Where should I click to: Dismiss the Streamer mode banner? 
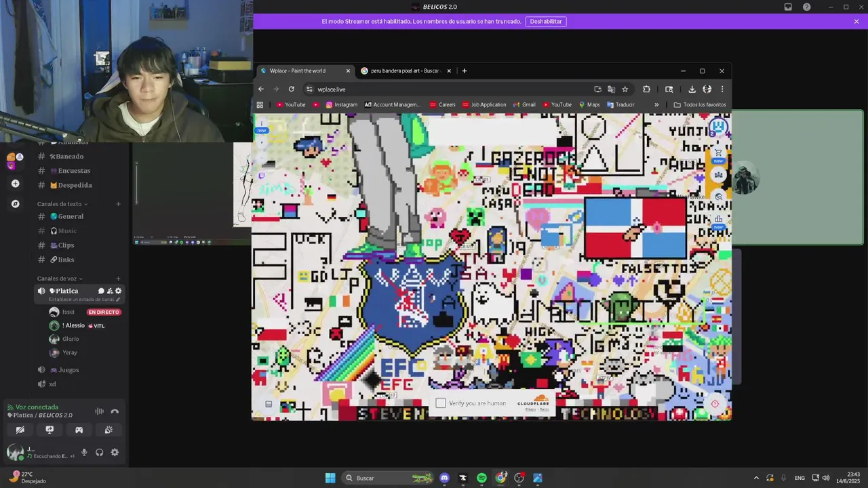(856, 21)
